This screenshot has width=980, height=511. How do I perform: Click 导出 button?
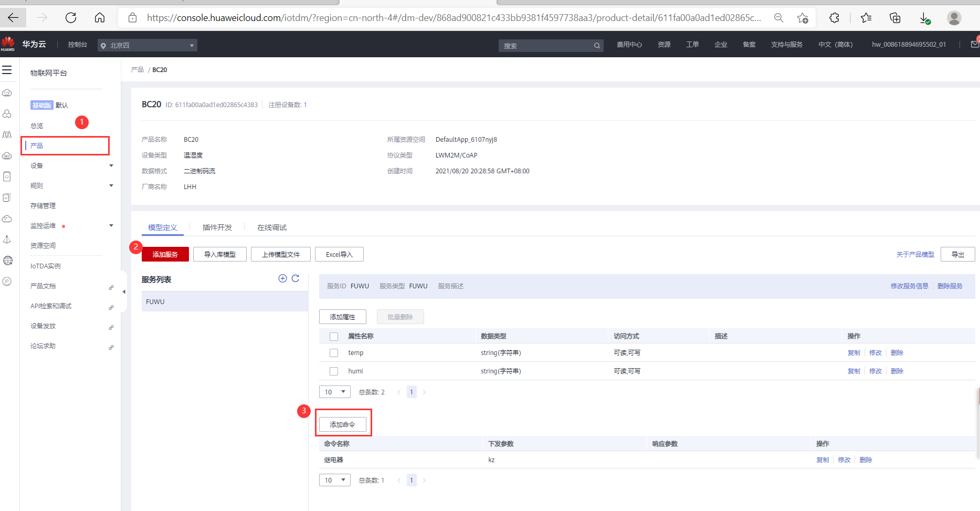coord(958,254)
